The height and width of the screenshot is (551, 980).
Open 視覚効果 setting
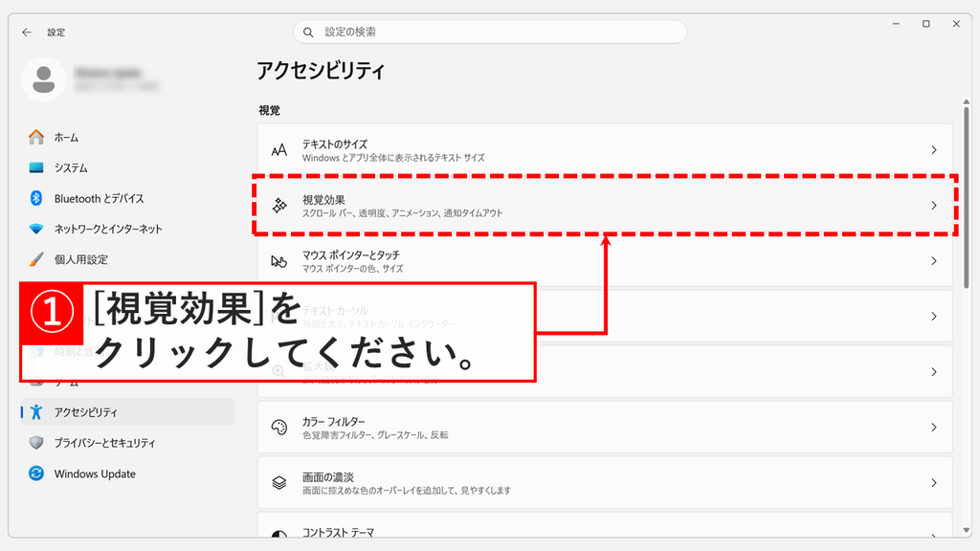pos(605,206)
